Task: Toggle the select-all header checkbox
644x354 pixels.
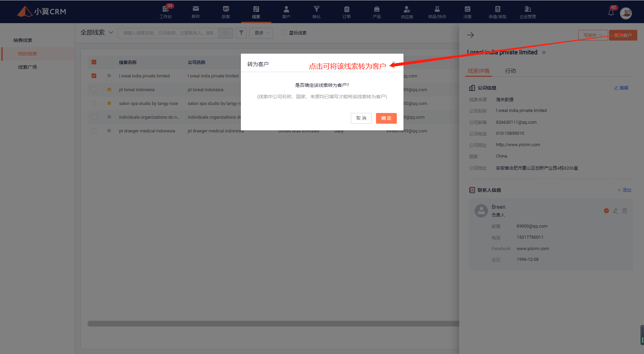Action: (94, 62)
